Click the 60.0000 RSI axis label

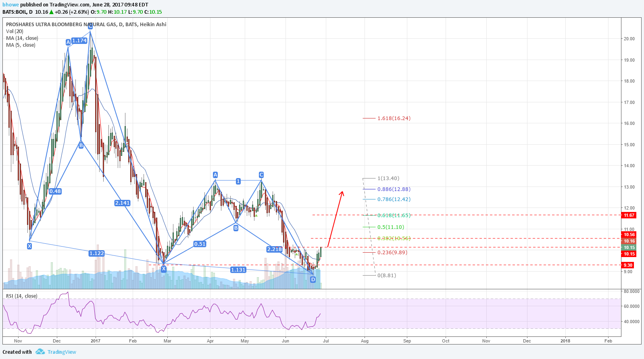point(631,306)
